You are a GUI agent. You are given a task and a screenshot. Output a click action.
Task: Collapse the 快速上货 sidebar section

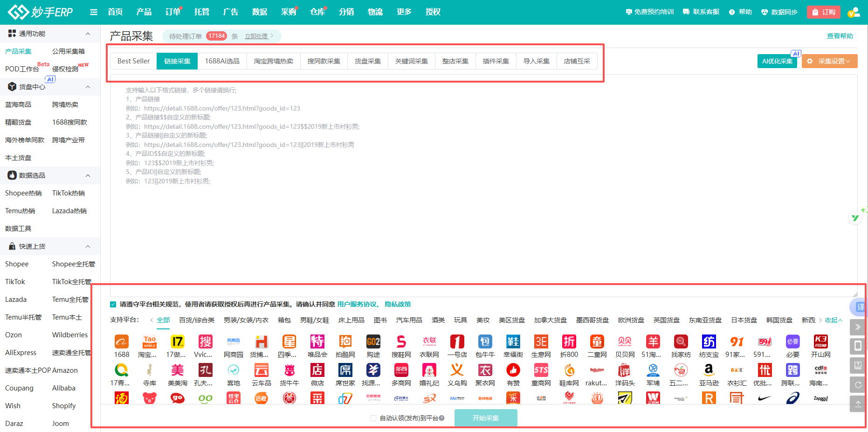(88, 246)
